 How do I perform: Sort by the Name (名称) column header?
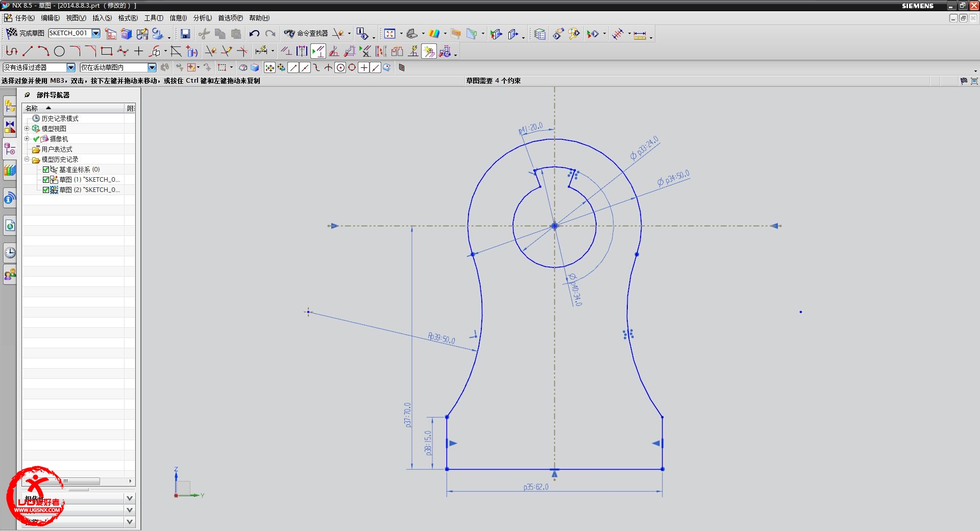pyautogui.click(x=73, y=108)
